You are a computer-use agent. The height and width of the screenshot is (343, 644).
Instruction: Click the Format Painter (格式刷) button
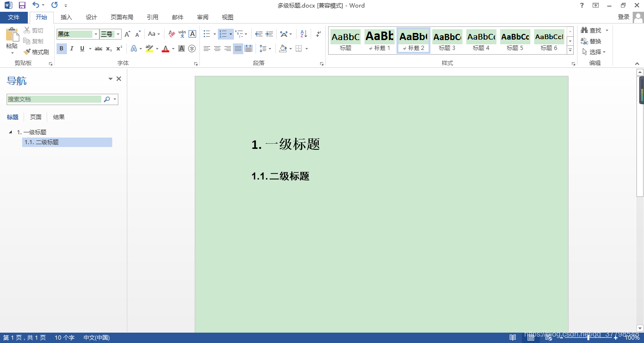point(36,52)
